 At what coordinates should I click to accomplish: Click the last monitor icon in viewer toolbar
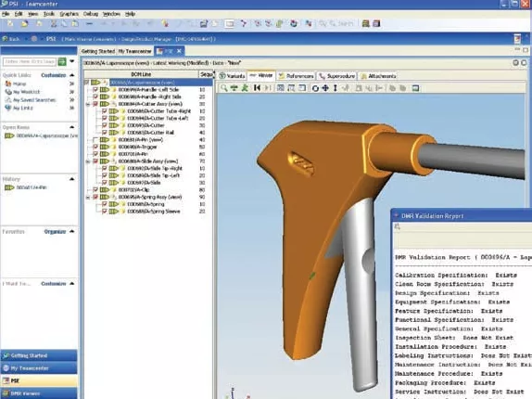click(x=415, y=88)
